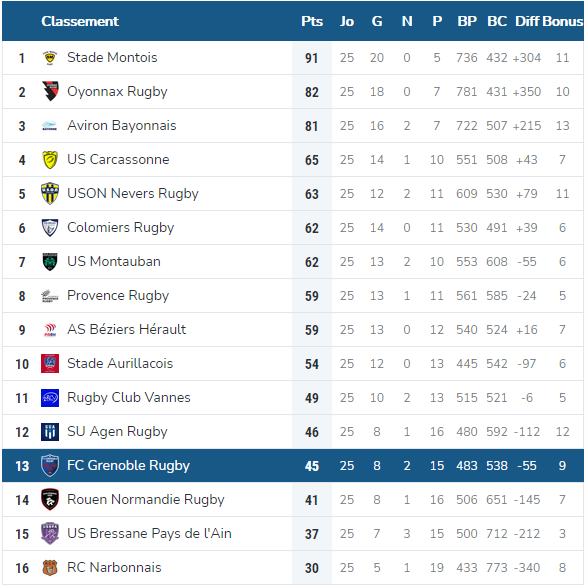The height and width of the screenshot is (586, 588).
Task: Sort table by the Pts column header
Action: pos(312,21)
